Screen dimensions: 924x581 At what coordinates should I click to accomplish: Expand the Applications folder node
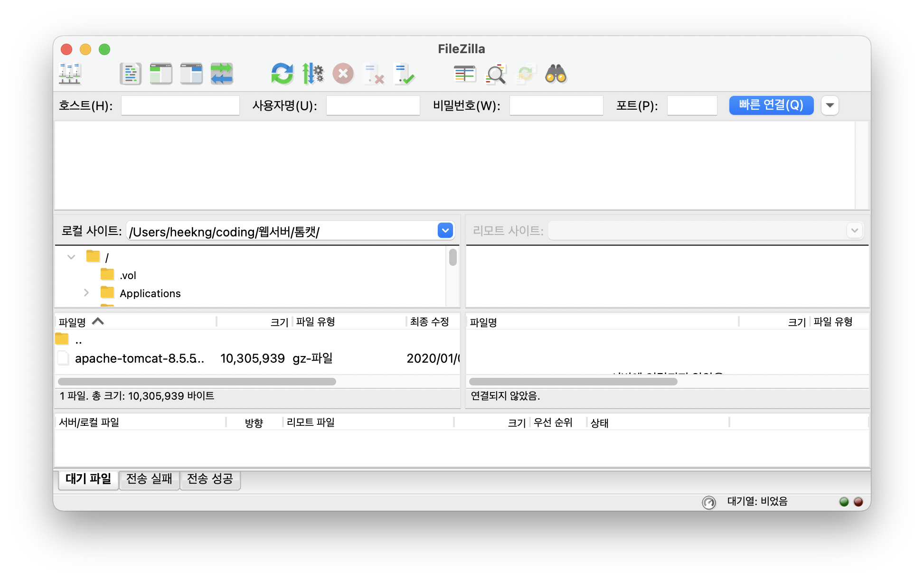coord(86,293)
